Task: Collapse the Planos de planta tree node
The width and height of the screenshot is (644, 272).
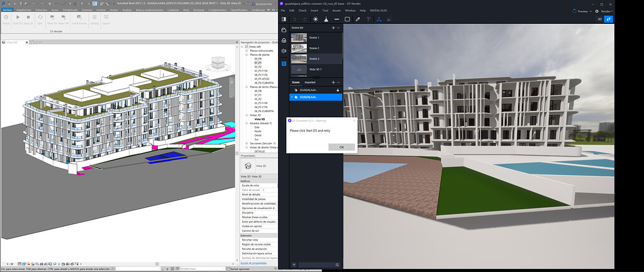Action: point(247,55)
